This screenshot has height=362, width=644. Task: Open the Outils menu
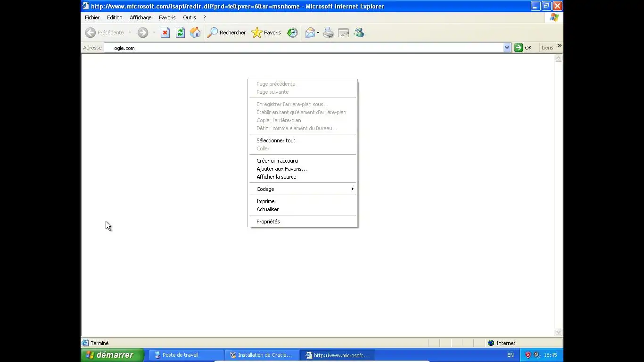coord(190,17)
